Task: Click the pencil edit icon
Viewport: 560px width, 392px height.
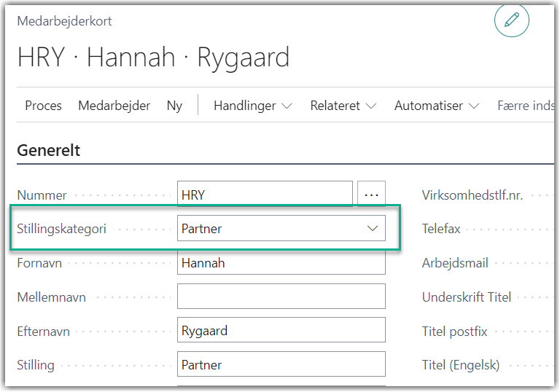Action: point(511,21)
